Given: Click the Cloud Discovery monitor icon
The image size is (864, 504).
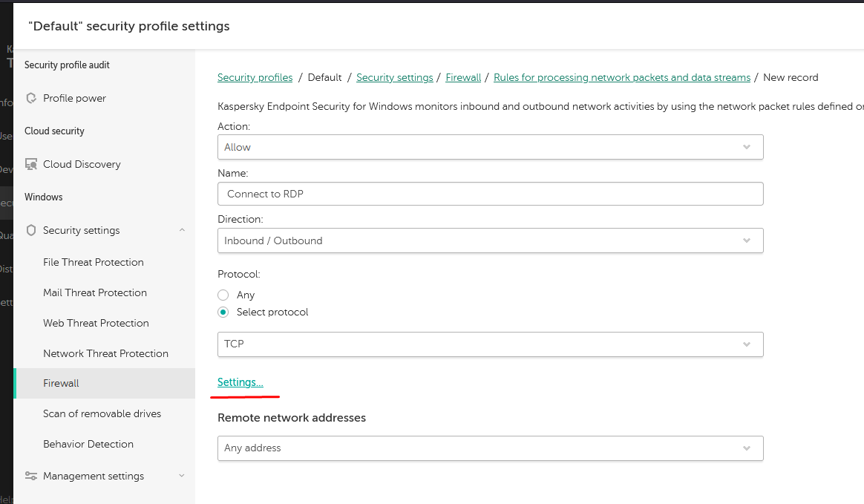Looking at the screenshot, I should [x=31, y=164].
